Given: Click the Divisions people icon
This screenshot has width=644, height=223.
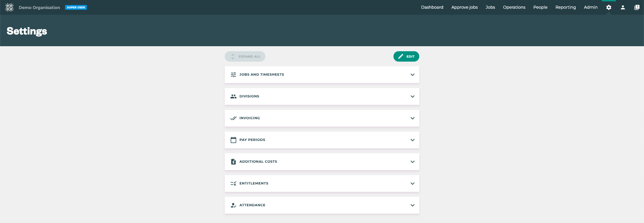Looking at the screenshot, I should click(233, 96).
